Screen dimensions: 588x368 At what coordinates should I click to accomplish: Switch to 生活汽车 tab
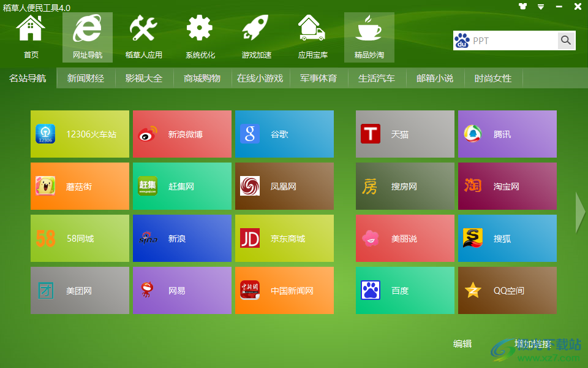[x=377, y=78]
